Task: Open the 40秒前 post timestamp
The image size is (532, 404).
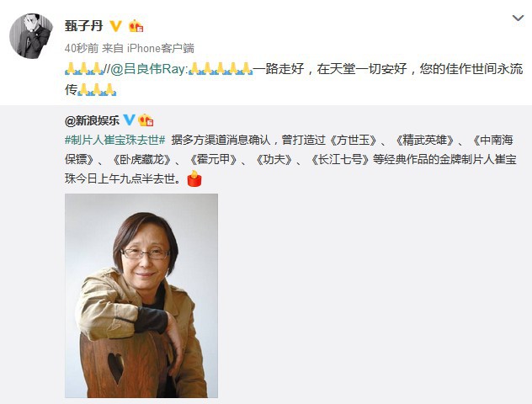Action: click(x=82, y=49)
